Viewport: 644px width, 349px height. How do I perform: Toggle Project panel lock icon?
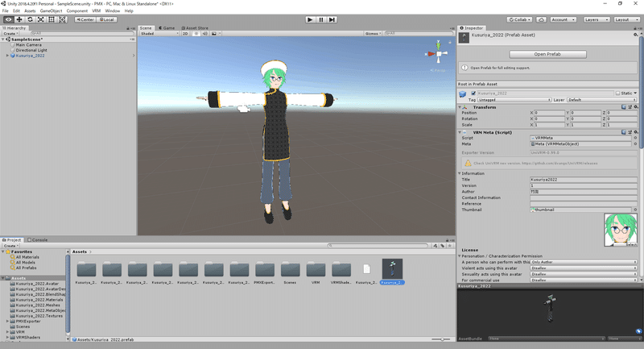point(448,240)
